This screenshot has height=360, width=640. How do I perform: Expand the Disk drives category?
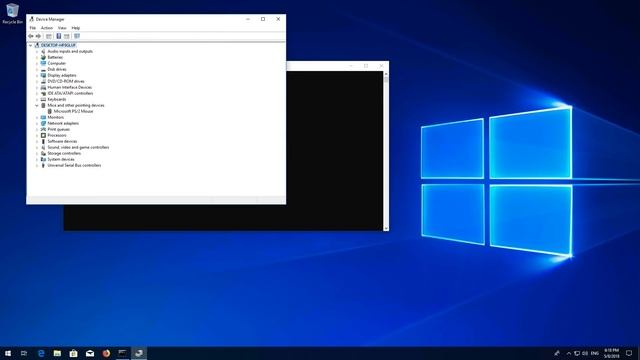37,70
